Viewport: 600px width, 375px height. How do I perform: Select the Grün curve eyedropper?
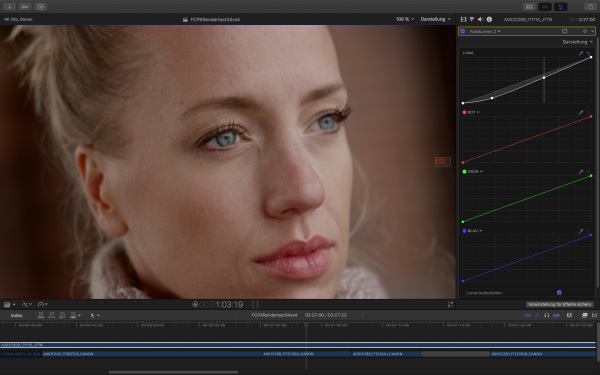(581, 171)
